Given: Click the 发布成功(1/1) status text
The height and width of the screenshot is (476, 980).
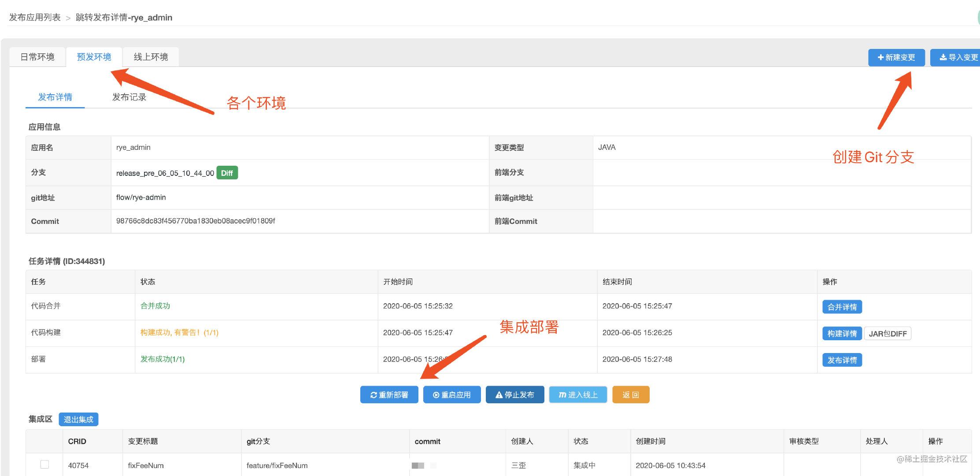Looking at the screenshot, I should pos(163,359).
